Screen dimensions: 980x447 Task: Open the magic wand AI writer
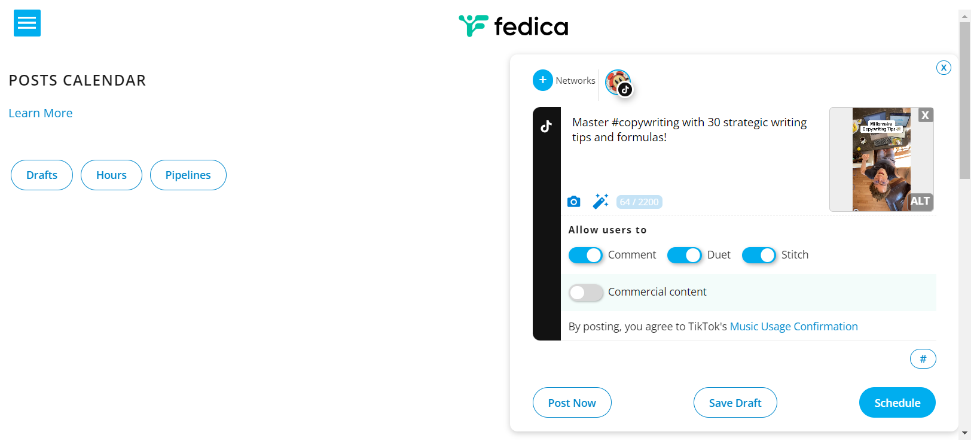click(x=600, y=202)
